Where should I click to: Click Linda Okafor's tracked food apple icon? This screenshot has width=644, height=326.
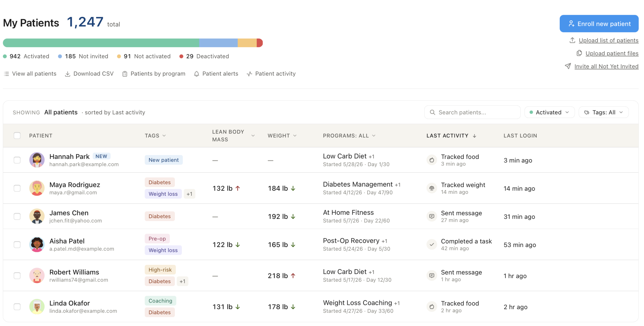click(432, 307)
